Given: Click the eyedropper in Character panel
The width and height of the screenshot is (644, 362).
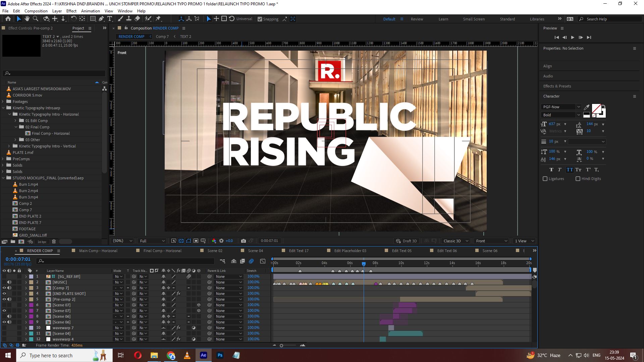Looking at the screenshot, I should click(587, 107).
